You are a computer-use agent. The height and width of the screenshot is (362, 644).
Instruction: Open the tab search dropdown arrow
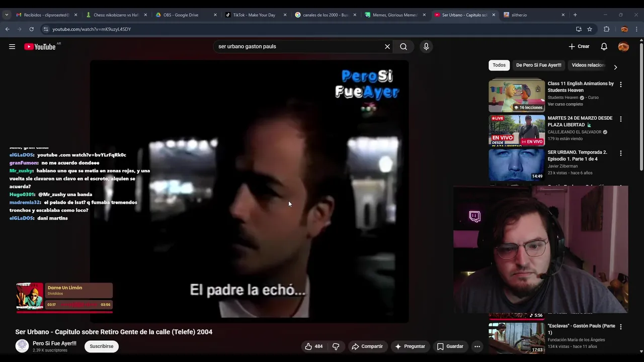point(7,15)
